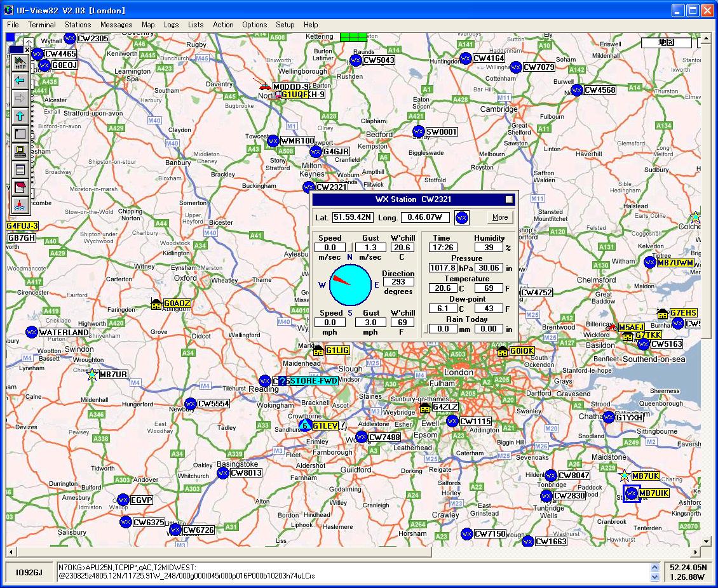Click the highlighted MB7UIK weather station icon

[632, 493]
